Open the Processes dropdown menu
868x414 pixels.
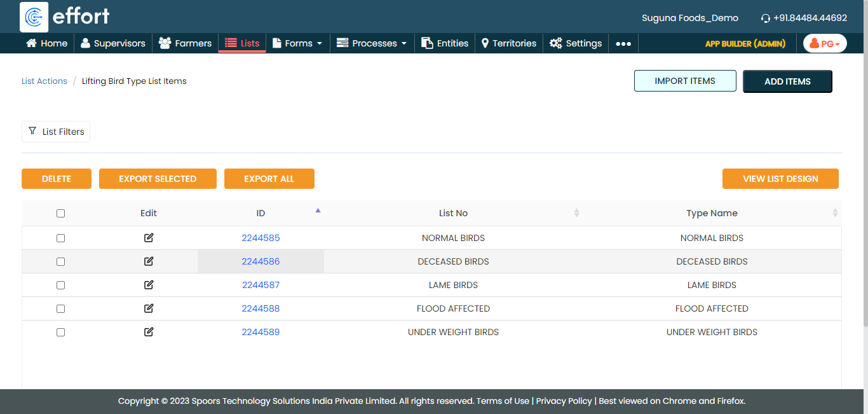point(372,43)
